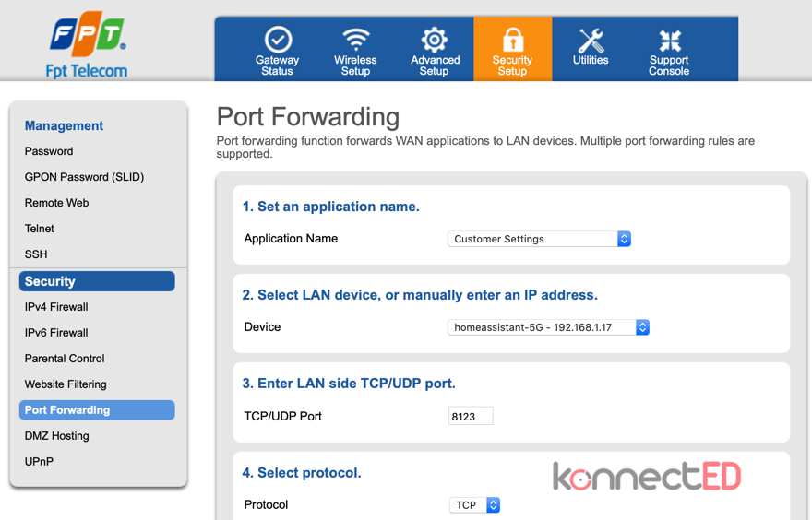Open the SSH settings
The width and height of the screenshot is (812, 520).
pyautogui.click(x=36, y=254)
